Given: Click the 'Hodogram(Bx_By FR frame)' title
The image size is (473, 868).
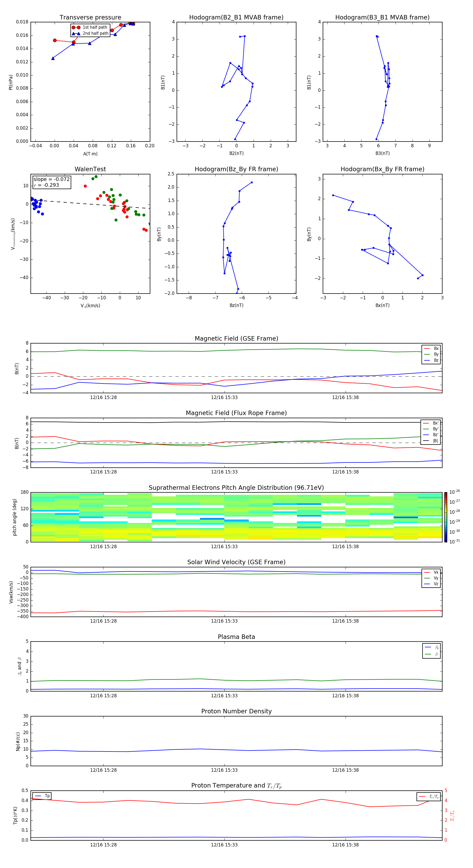Looking at the screenshot, I should 382,169.
